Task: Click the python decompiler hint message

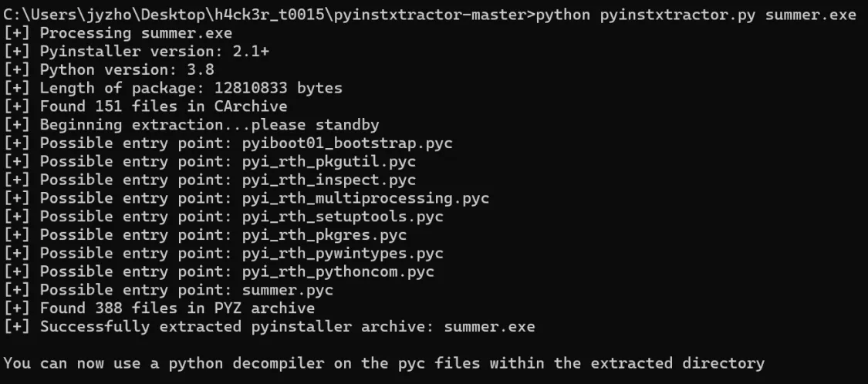Action: click(x=383, y=362)
